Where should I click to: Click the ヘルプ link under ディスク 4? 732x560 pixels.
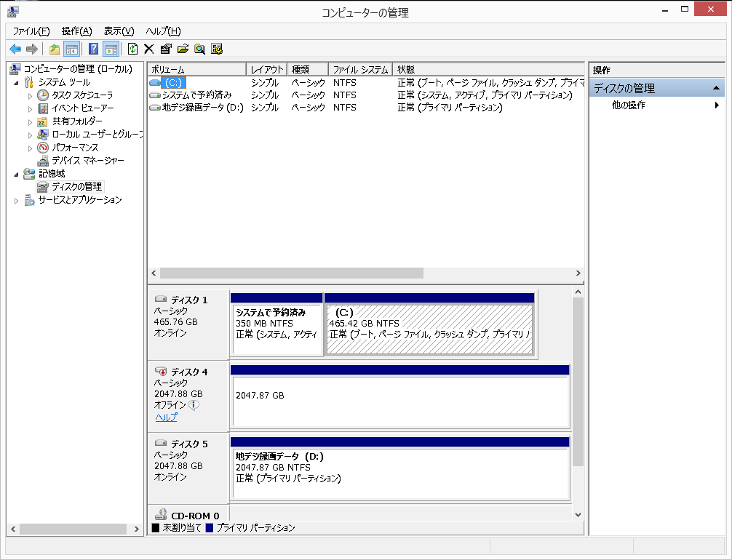click(166, 417)
